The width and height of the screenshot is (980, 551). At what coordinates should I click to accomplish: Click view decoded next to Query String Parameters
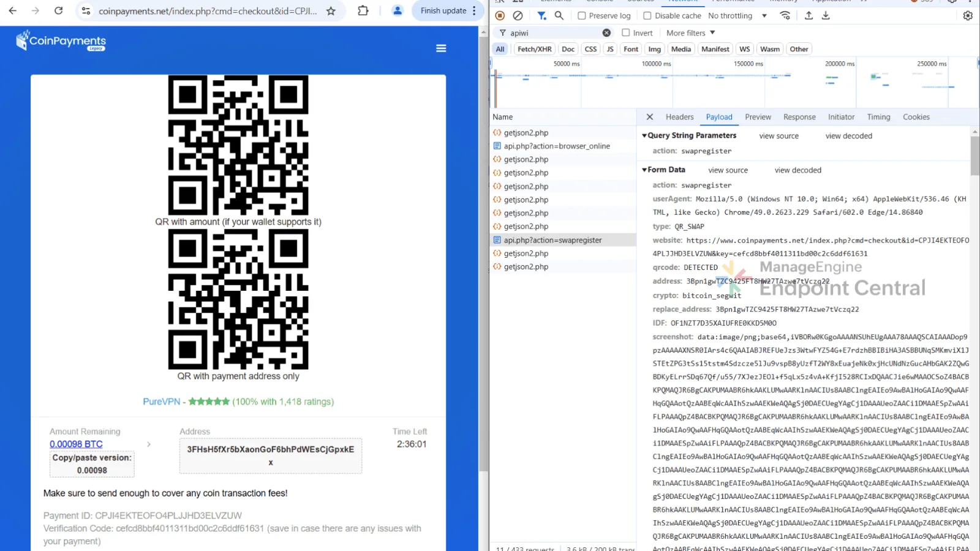849,136
